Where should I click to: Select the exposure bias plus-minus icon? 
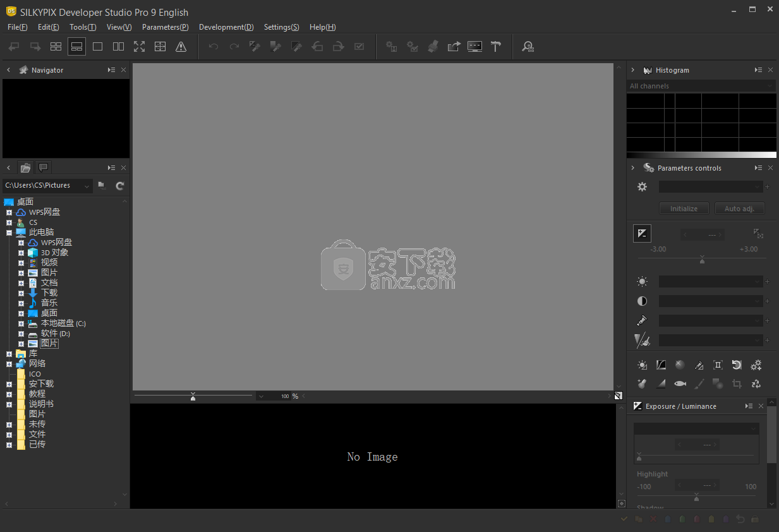[642, 234]
